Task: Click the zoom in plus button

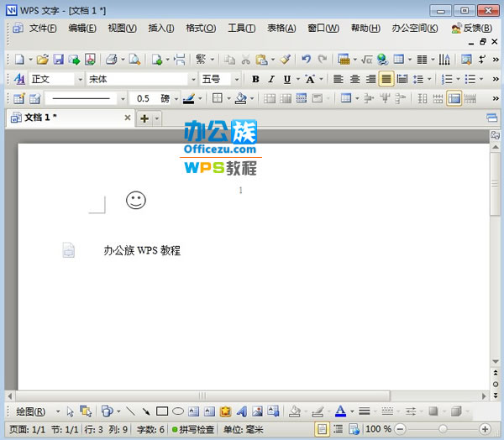Action: pyautogui.click(x=485, y=429)
